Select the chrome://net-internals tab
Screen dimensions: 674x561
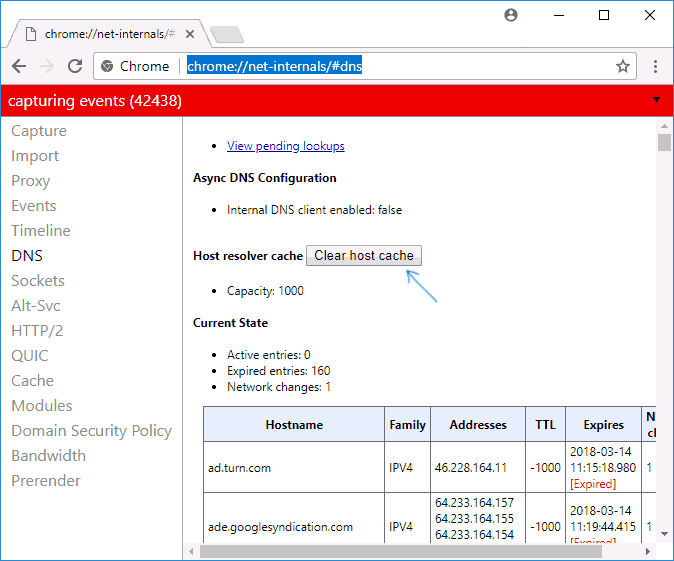pyautogui.click(x=110, y=34)
